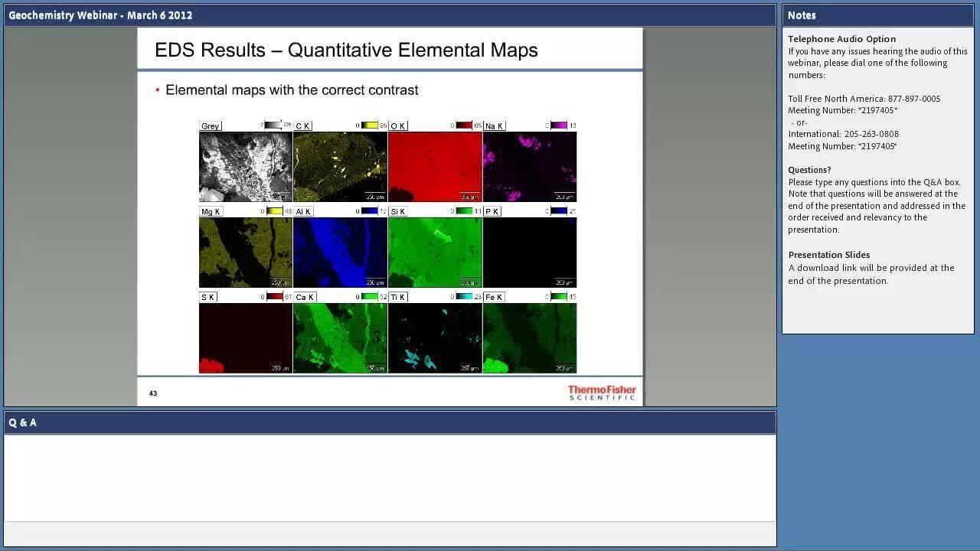Click the Mg K magnesium map
The height and width of the screenshot is (551, 980).
point(246,253)
